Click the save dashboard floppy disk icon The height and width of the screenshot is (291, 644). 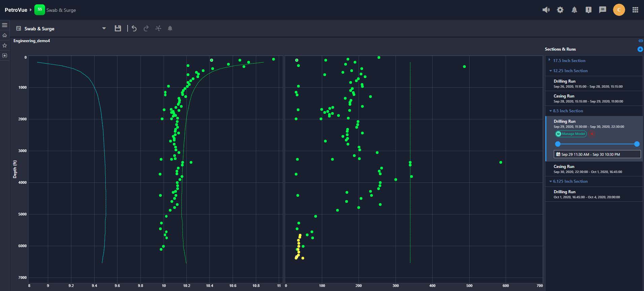pos(117,28)
